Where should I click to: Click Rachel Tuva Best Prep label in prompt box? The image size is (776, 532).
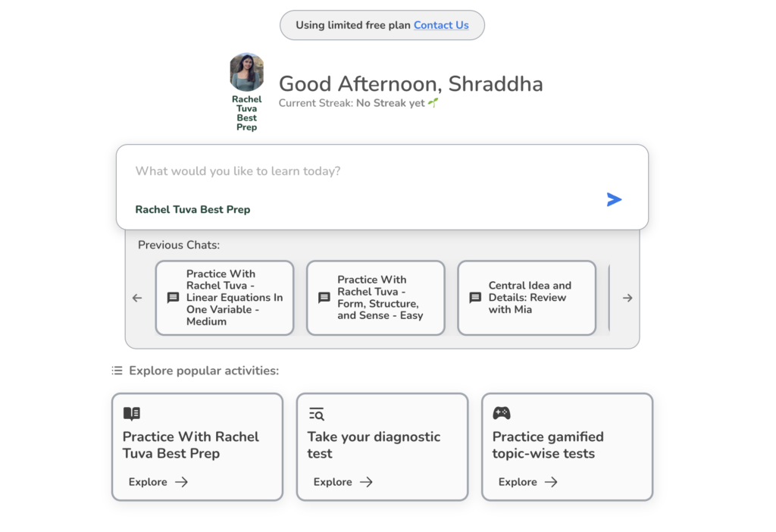192,209
